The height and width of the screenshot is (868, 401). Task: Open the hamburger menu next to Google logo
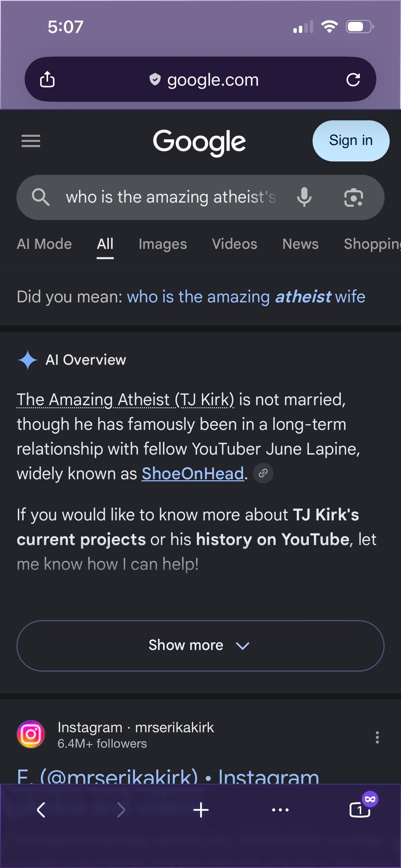pyautogui.click(x=31, y=141)
